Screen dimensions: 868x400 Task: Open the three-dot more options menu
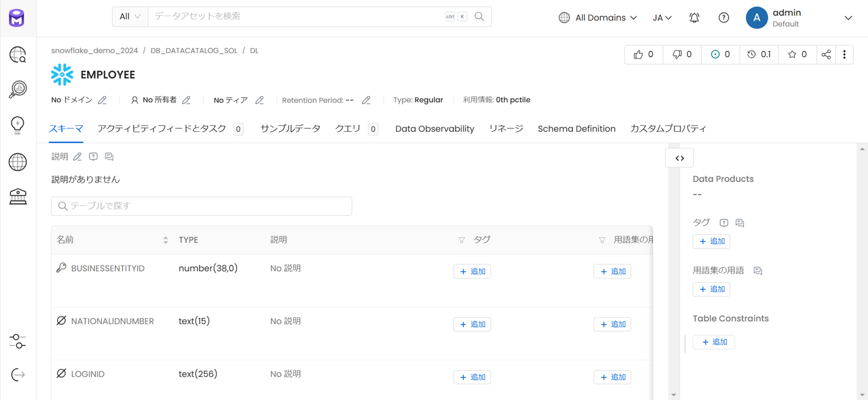(x=844, y=54)
